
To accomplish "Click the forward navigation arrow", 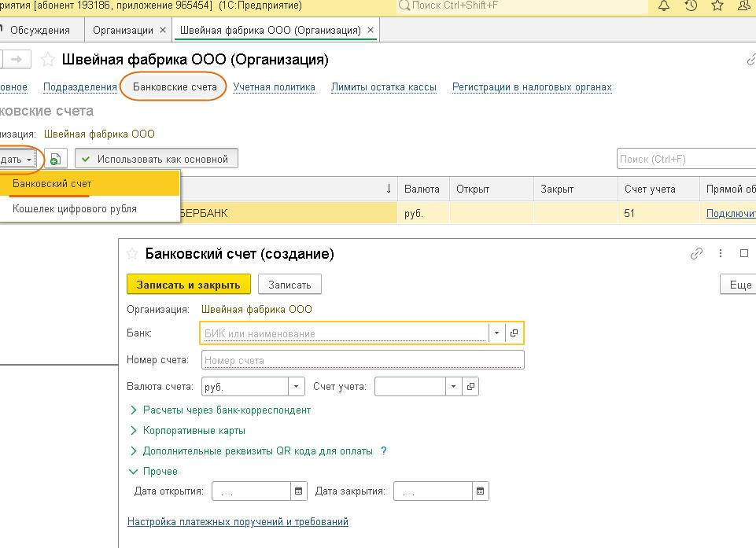I will click(17, 59).
